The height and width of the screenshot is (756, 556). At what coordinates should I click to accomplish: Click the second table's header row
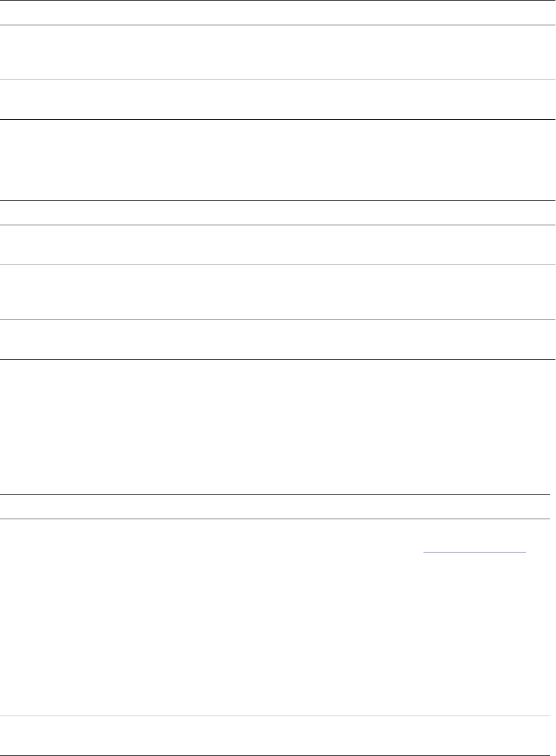[278, 213]
